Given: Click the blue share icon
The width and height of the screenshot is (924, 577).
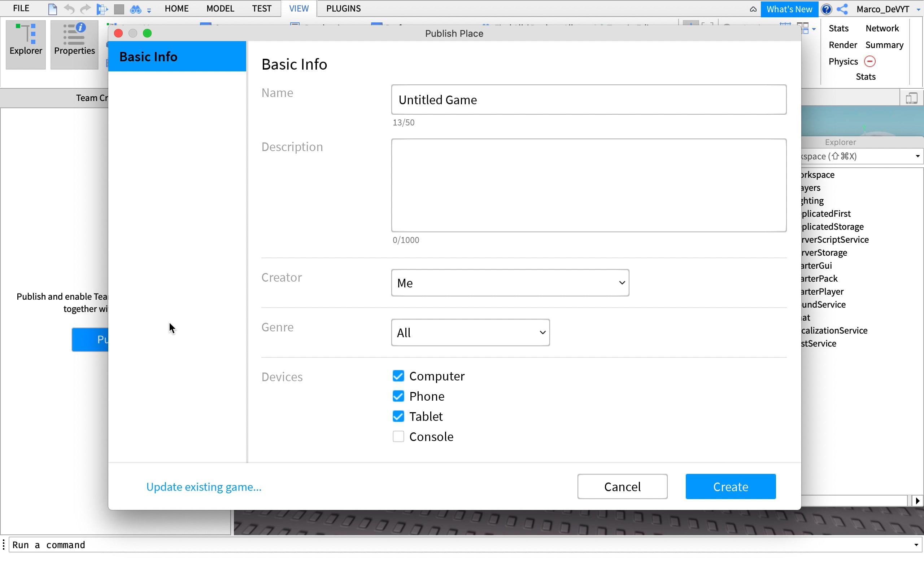Looking at the screenshot, I should [x=842, y=9].
